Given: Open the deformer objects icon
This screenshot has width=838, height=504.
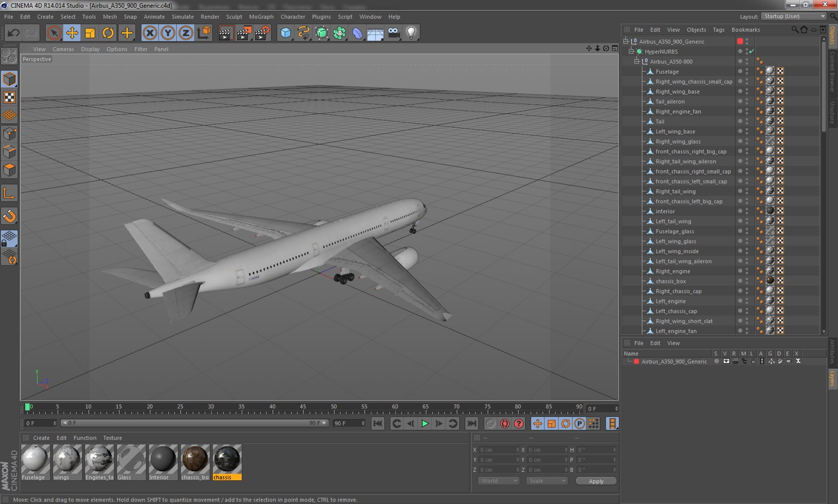Looking at the screenshot, I should pos(357,33).
